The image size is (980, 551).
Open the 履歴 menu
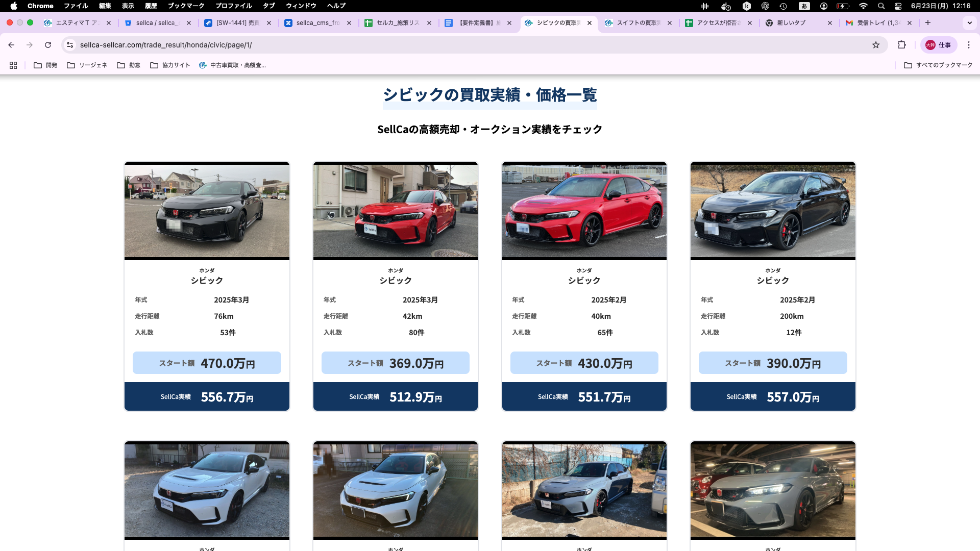(x=151, y=6)
